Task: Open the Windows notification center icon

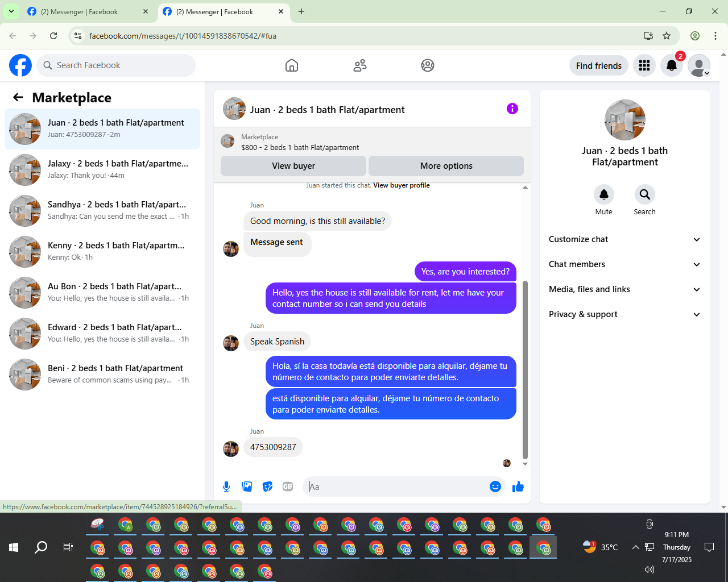Action: [709, 547]
